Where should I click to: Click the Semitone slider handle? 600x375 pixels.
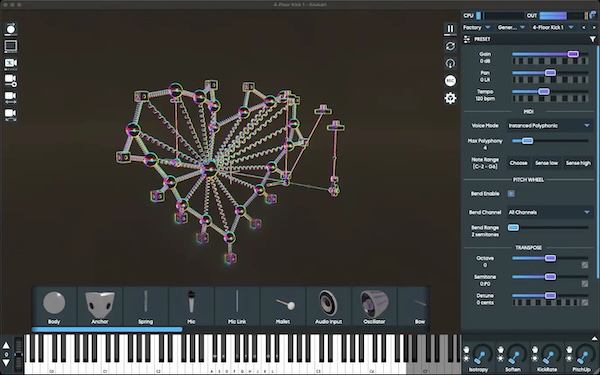point(550,277)
